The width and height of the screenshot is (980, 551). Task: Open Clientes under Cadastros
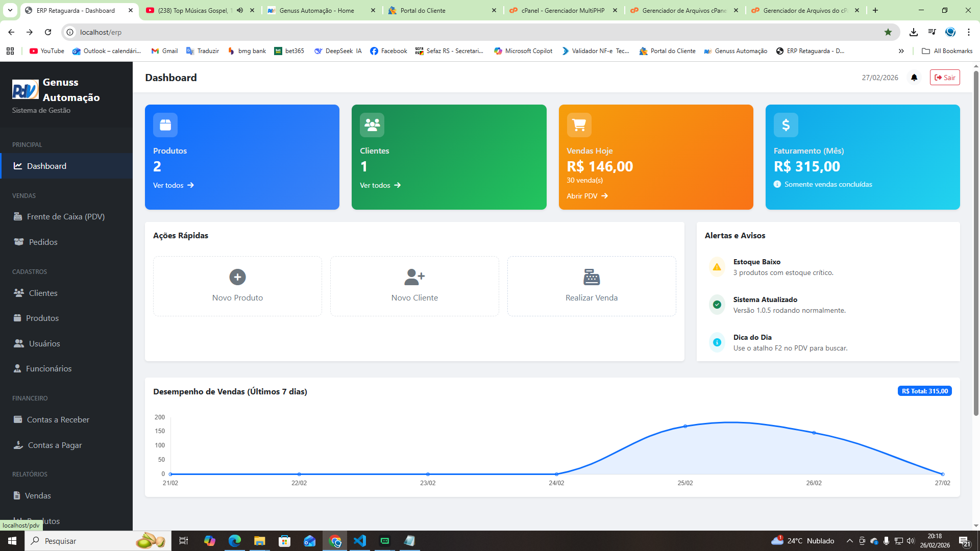click(x=42, y=293)
